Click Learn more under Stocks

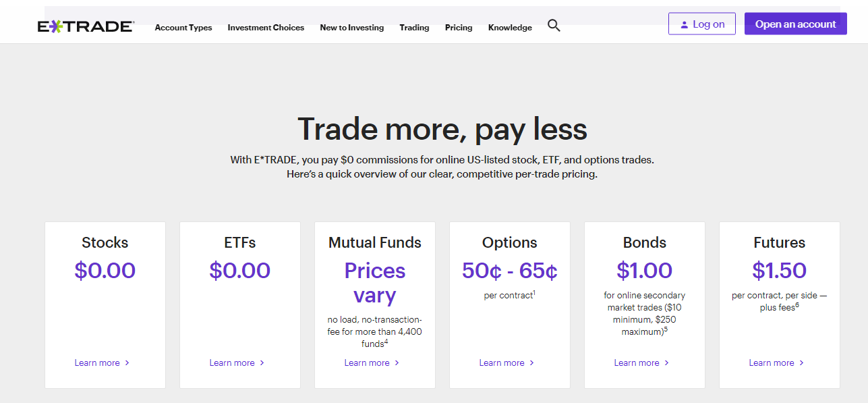[x=103, y=362]
